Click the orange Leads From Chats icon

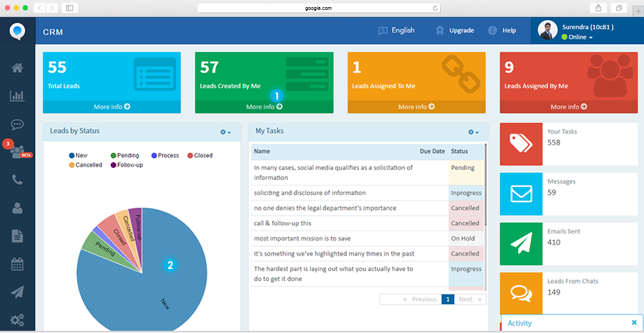(x=521, y=294)
